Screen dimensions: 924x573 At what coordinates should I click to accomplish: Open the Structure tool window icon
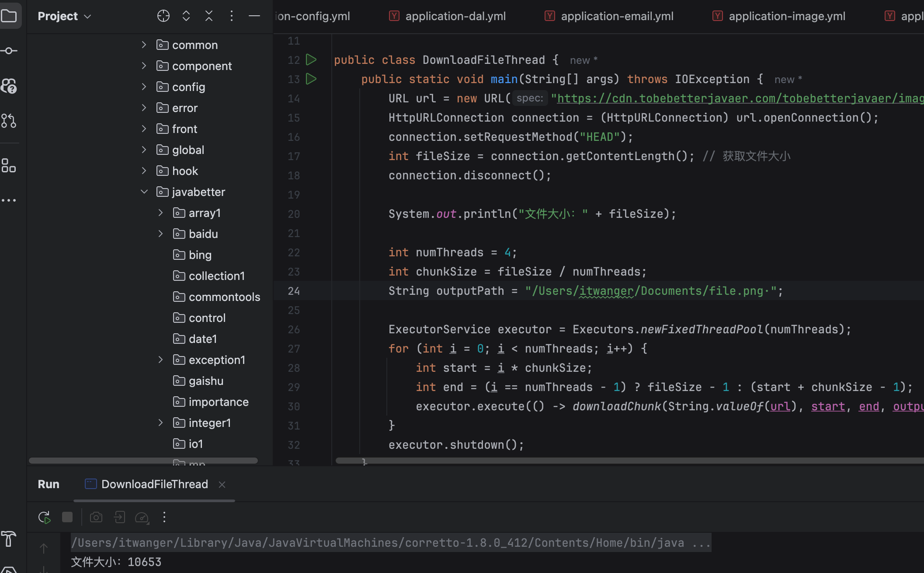[x=9, y=166]
